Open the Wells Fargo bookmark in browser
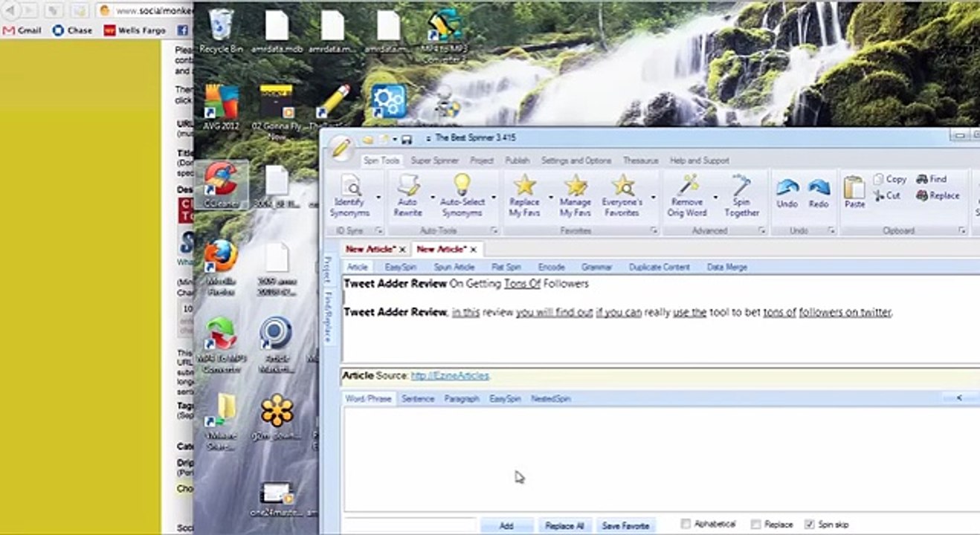Viewport: 980px width, 535px height. coord(135,30)
